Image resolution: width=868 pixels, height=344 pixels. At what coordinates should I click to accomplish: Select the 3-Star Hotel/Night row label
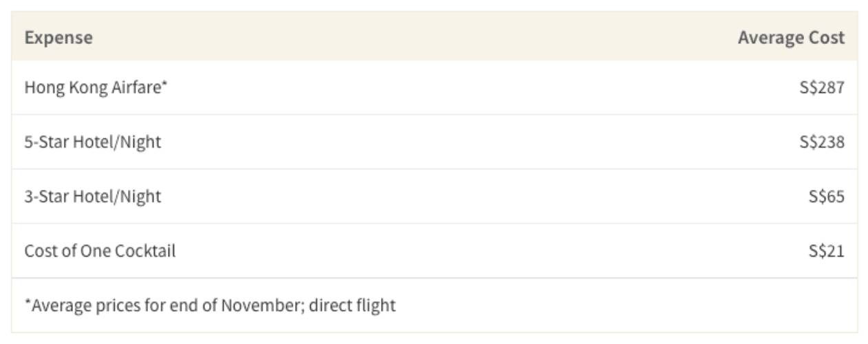pos(93,196)
